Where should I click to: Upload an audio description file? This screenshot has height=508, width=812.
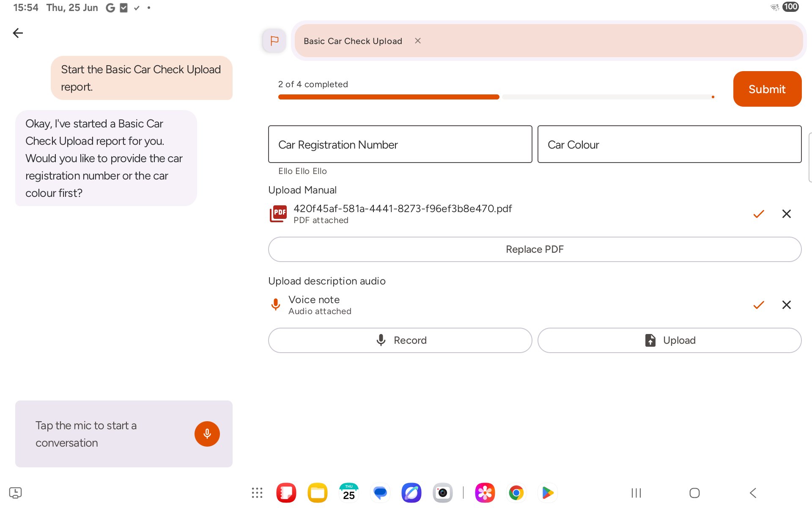tap(669, 340)
